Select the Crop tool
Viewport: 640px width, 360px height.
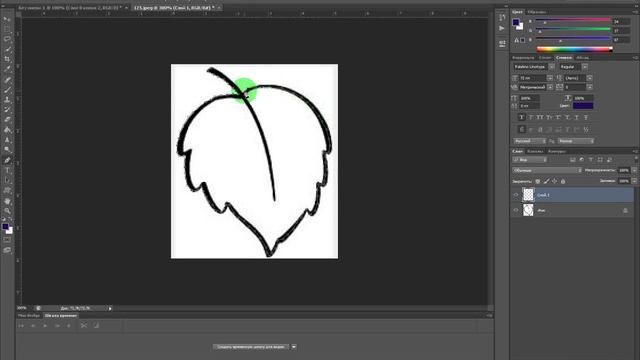(x=7, y=59)
